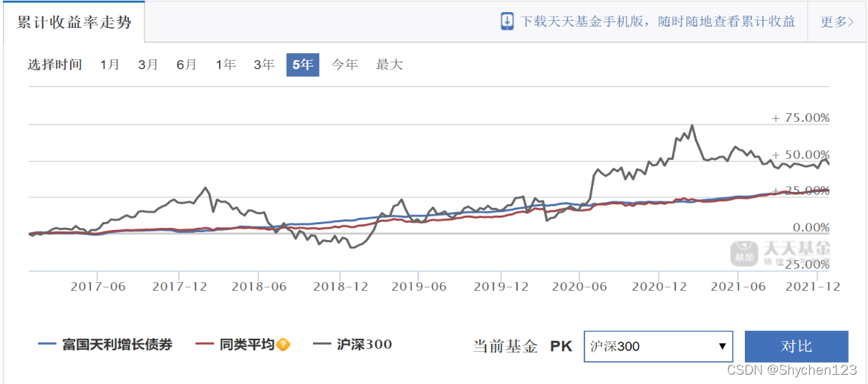Click the 2018-12 date label
The image size is (868, 384).
click(341, 286)
